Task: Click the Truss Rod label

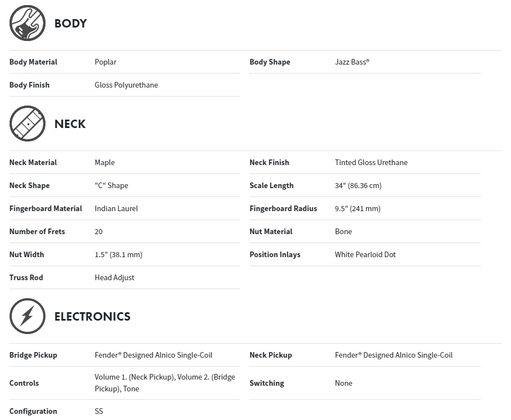Action: 26,277
